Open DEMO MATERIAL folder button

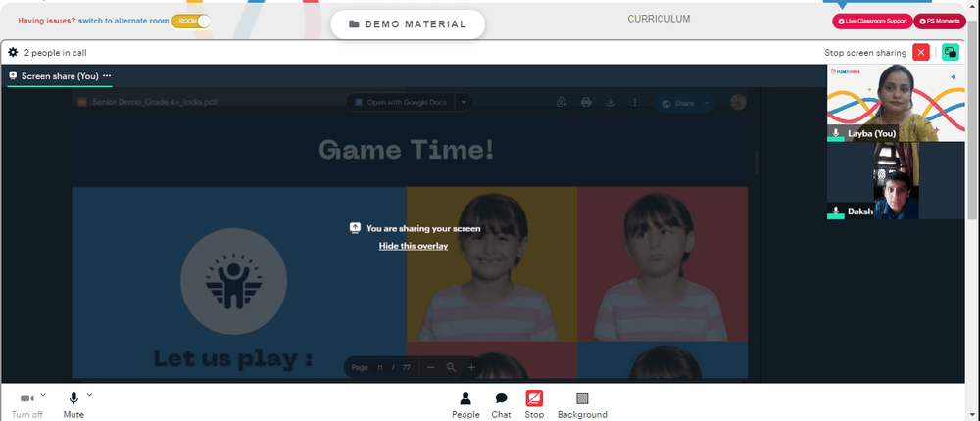point(408,24)
